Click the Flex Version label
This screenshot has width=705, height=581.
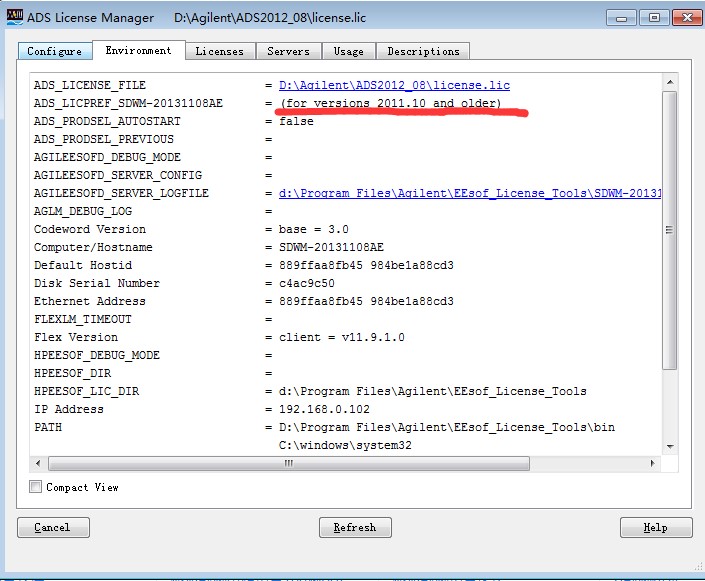tap(76, 337)
